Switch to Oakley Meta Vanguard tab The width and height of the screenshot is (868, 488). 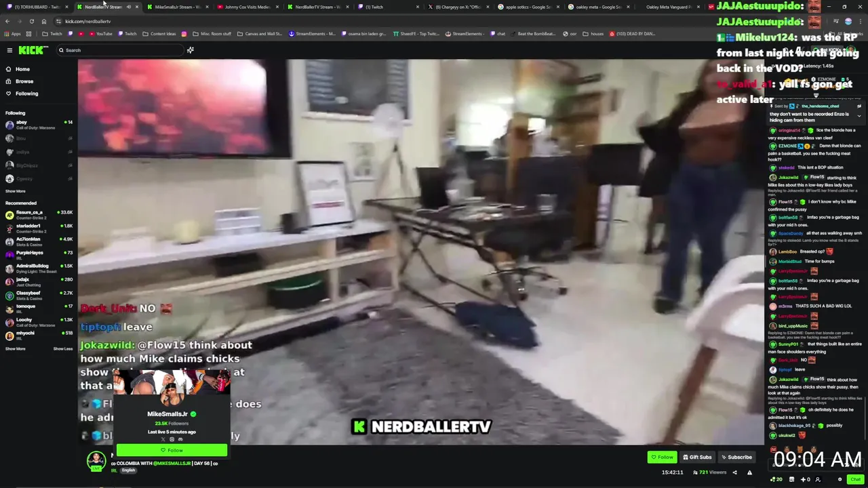point(668,7)
